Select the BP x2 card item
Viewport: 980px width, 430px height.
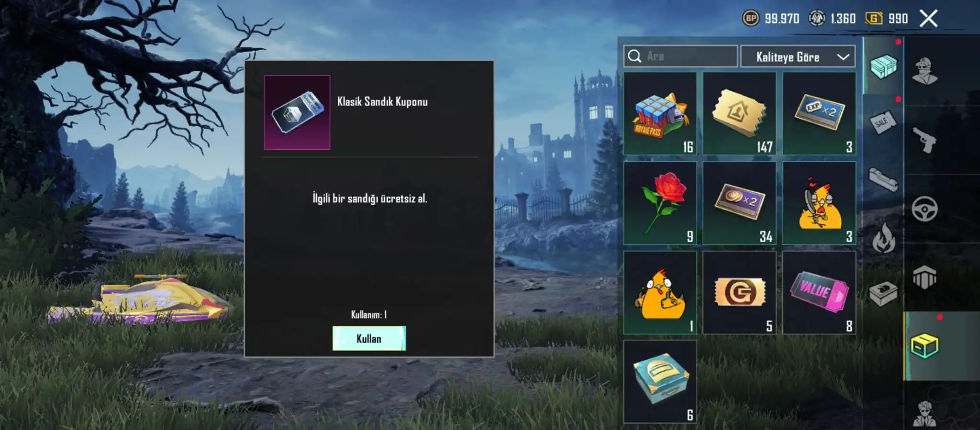(x=739, y=203)
